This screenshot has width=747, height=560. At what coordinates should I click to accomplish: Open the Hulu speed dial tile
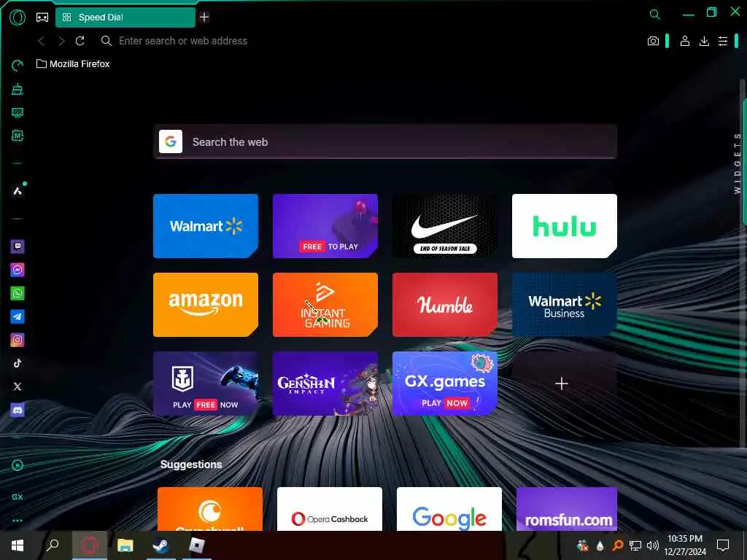click(565, 226)
